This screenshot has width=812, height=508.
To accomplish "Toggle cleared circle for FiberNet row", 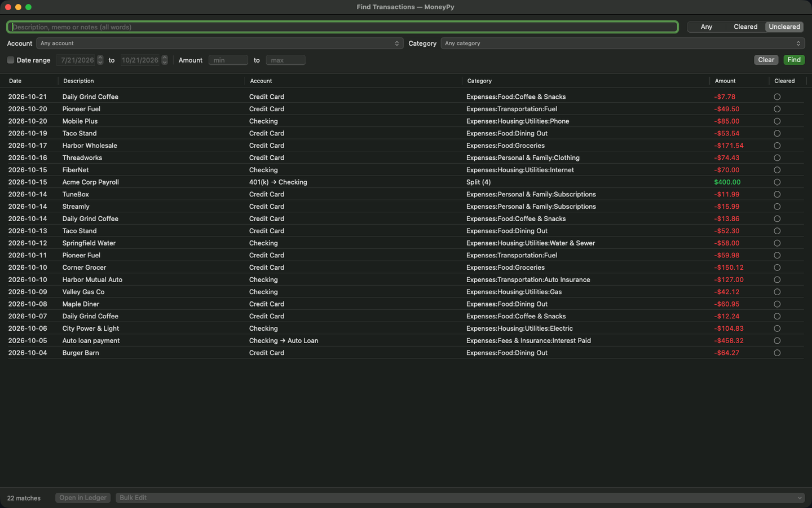I will (777, 170).
